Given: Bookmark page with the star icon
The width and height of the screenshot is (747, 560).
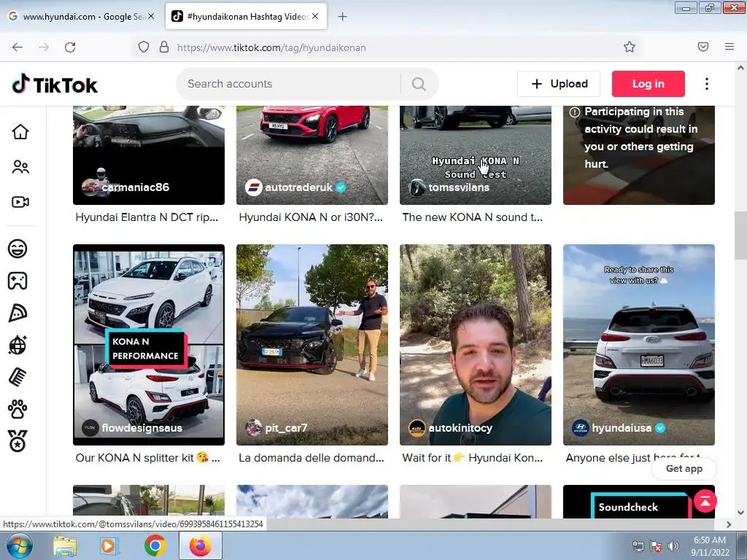Looking at the screenshot, I should (630, 47).
